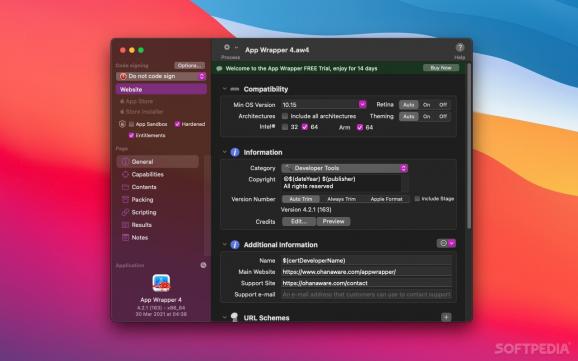Toggle Hardened checkbox
Image resolution: width=578 pixels, height=361 pixels.
point(177,124)
